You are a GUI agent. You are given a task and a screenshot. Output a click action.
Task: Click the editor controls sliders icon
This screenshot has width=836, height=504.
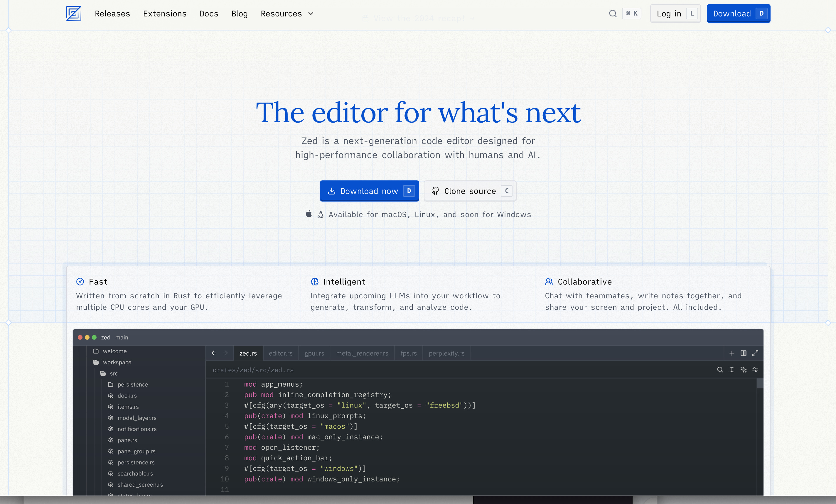click(x=755, y=370)
